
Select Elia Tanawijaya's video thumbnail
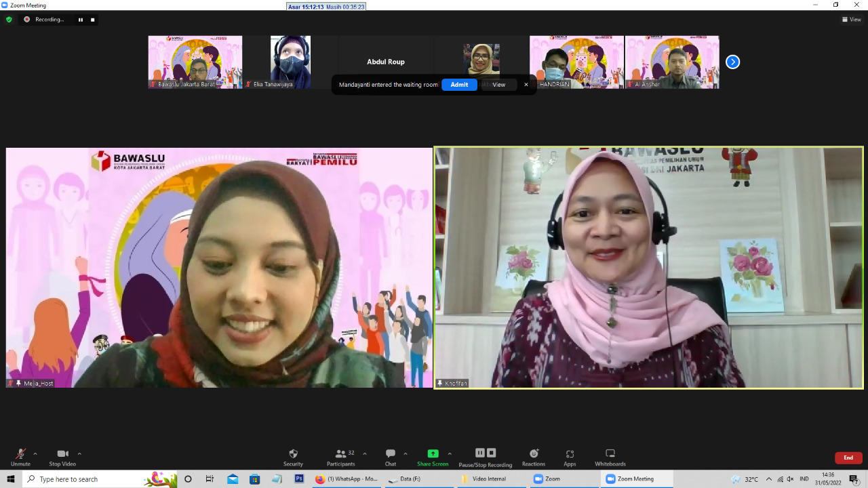click(x=290, y=62)
